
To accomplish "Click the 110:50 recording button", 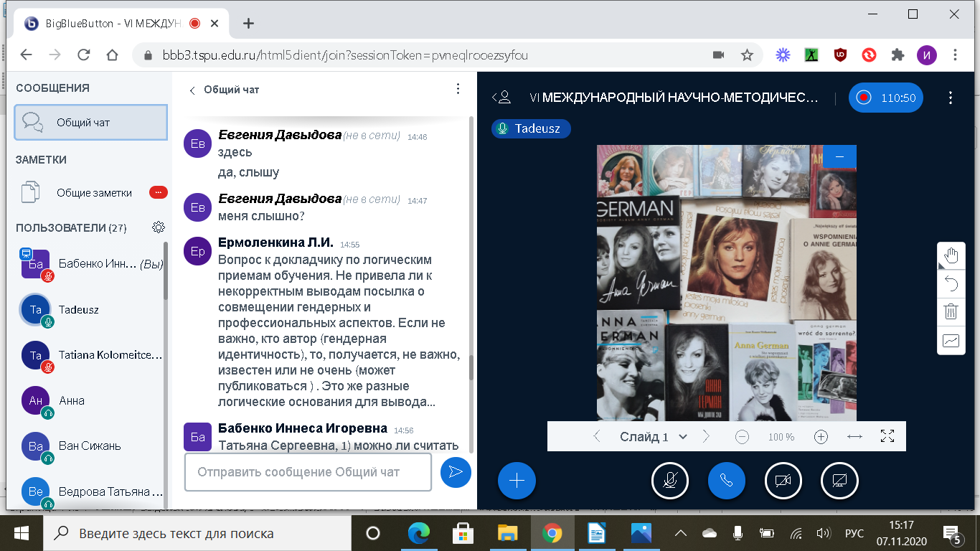I will pos(886,98).
